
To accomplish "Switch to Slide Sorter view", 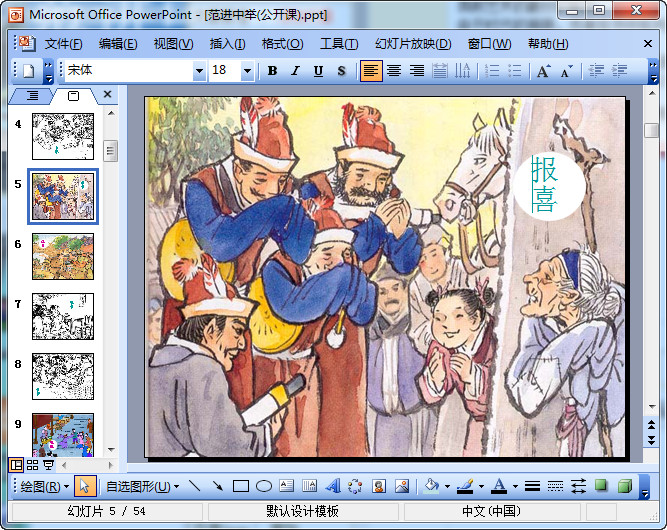I will point(32,465).
